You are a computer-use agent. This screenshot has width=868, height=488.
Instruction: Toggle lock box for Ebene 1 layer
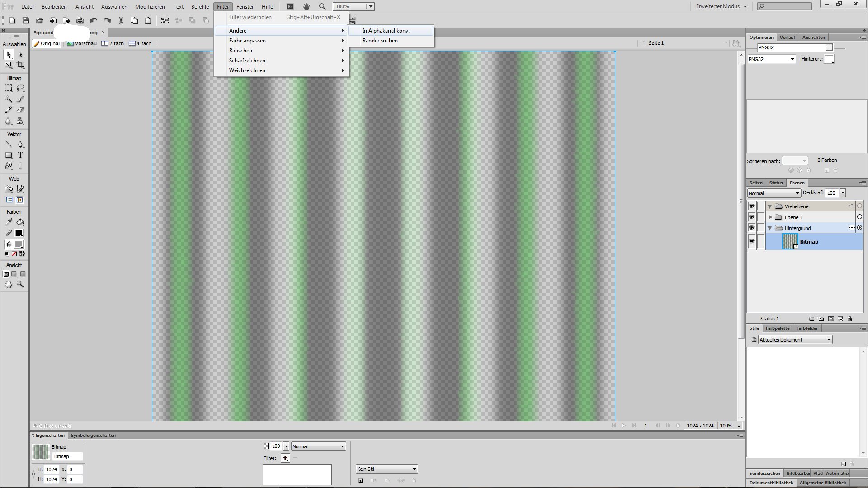click(x=761, y=217)
